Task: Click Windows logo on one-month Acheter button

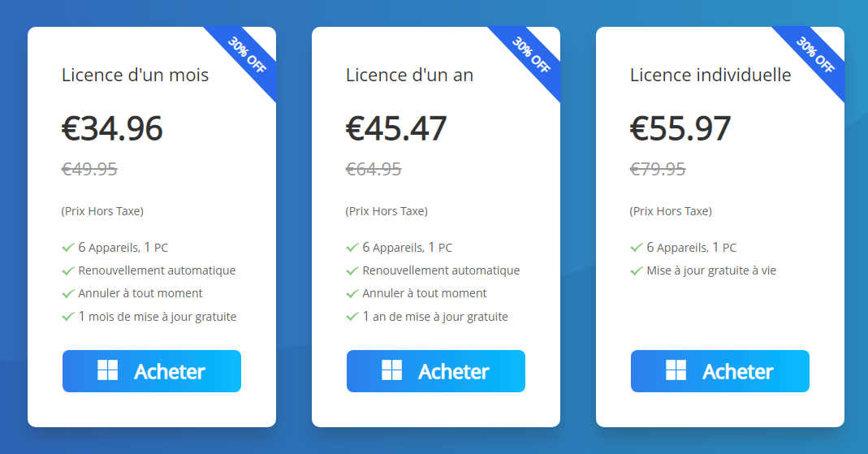Action: [107, 370]
